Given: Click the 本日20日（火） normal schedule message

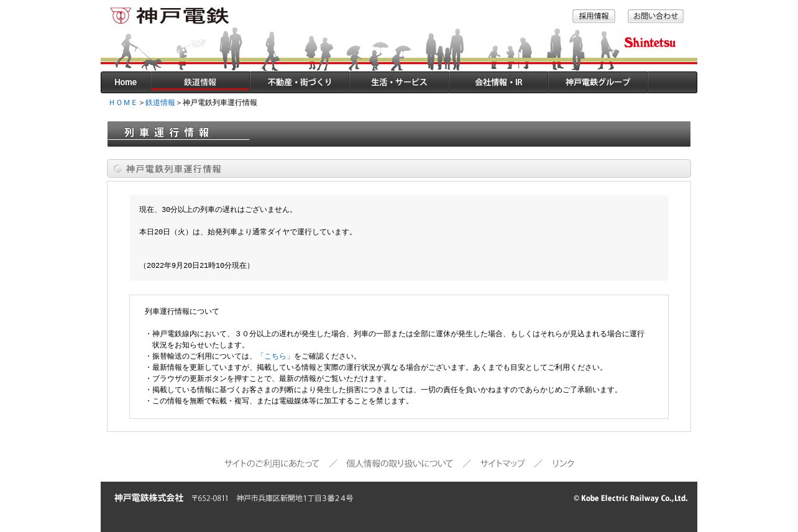Looking at the screenshot, I should click(x=247, y=232).
